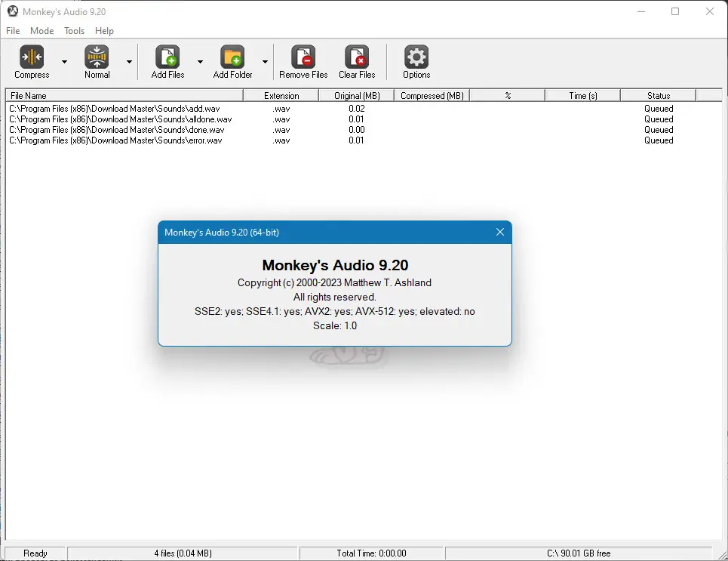728x561 pixels.
Task: Click the 0.02 original size value
Action: pos(357,108)
